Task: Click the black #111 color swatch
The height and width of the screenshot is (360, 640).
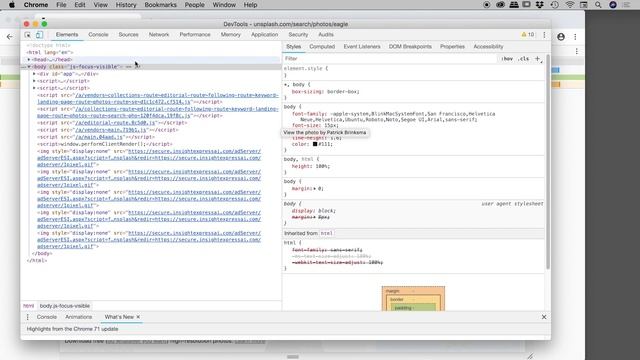Action: pyautogui.click(x=315, y=144)
